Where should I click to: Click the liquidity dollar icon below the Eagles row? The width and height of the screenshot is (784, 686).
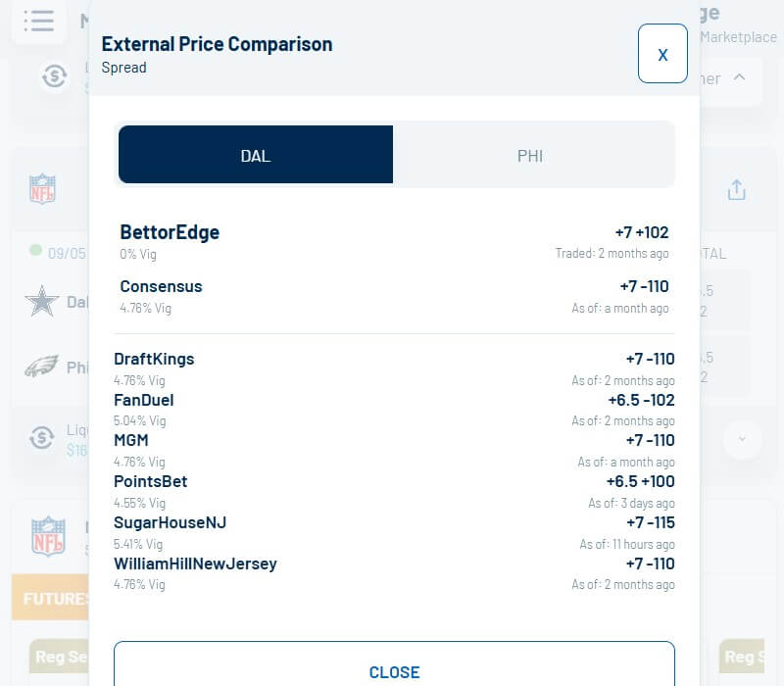tap(41, 438)
